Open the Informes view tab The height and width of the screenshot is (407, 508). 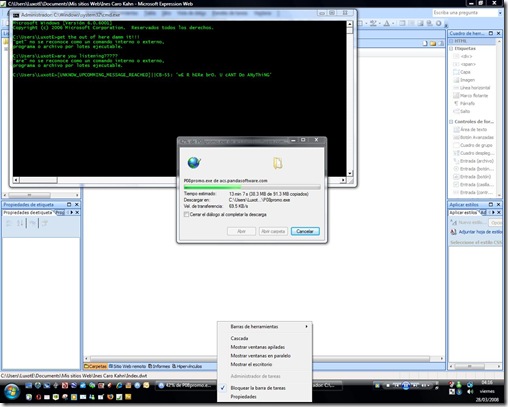click(159, 366)
